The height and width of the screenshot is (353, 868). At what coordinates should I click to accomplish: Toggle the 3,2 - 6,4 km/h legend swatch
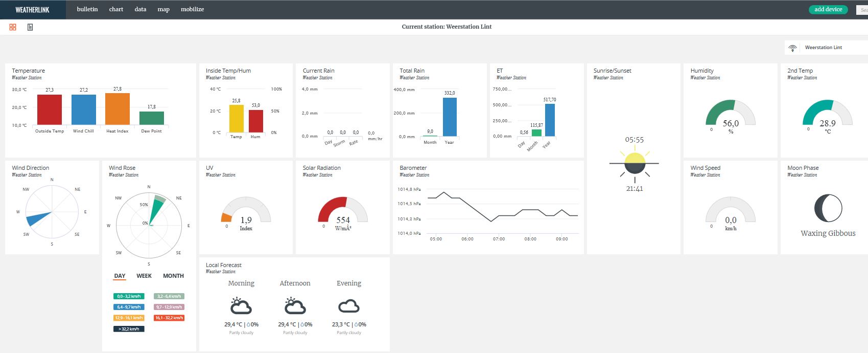tap(169, 296)
